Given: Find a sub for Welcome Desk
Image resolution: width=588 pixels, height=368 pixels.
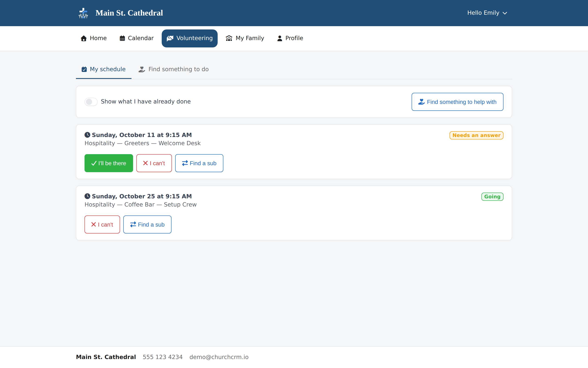Looking at the screenshot, I should coord(199,163).
